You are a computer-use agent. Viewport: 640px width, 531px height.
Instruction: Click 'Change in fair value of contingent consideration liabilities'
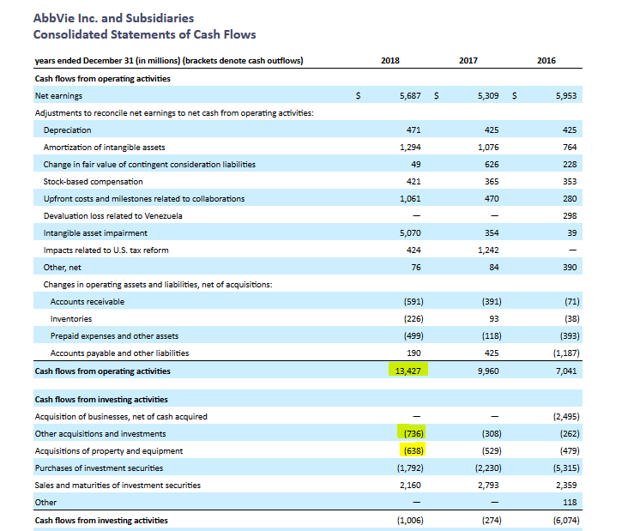149,164
